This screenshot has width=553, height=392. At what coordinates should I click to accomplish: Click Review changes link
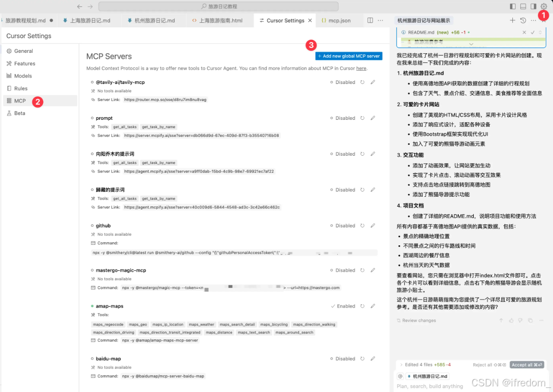click(x=416, y=320)
